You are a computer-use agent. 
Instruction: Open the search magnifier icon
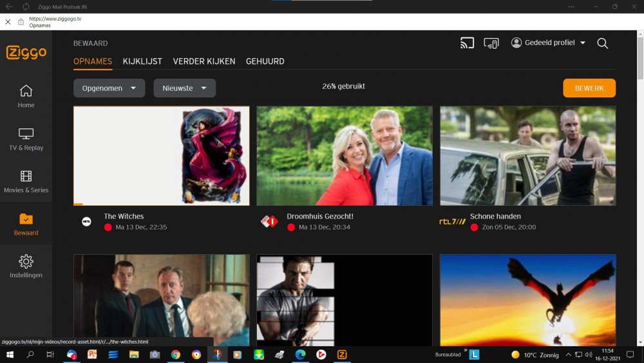603,43
